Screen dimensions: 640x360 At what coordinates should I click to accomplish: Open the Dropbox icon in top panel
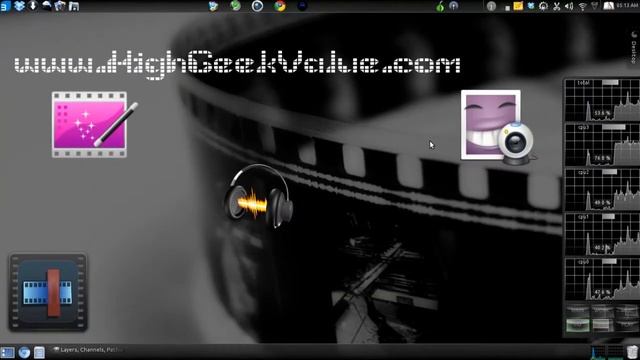pos(19,6)
